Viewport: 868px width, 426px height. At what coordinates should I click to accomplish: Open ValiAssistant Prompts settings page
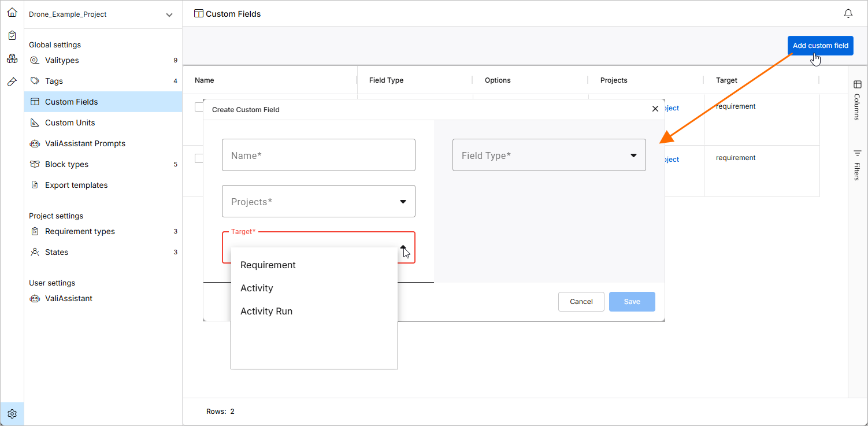coord(85,143)
